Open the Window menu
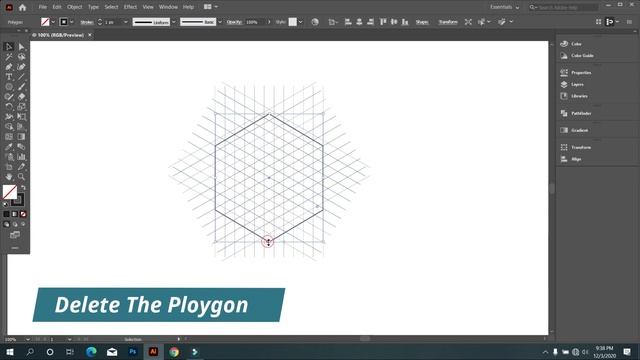The height and width of the screenshot is (360, 640). coord(168,7)
